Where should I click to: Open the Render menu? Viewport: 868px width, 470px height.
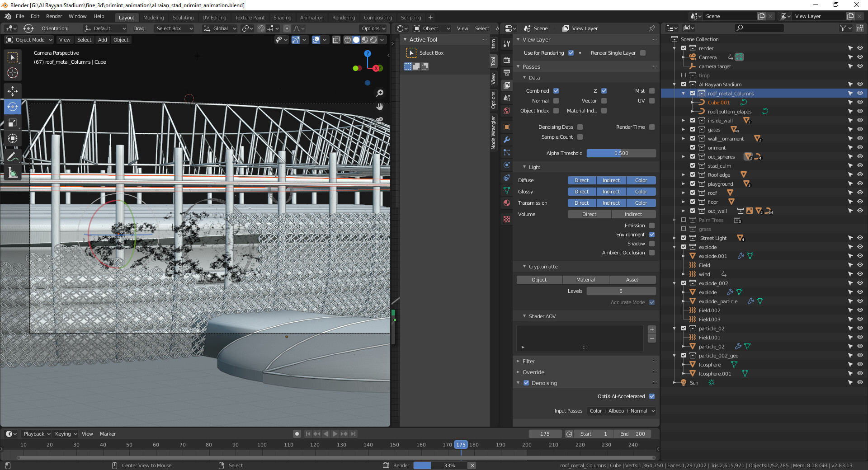tap(54, 16)
